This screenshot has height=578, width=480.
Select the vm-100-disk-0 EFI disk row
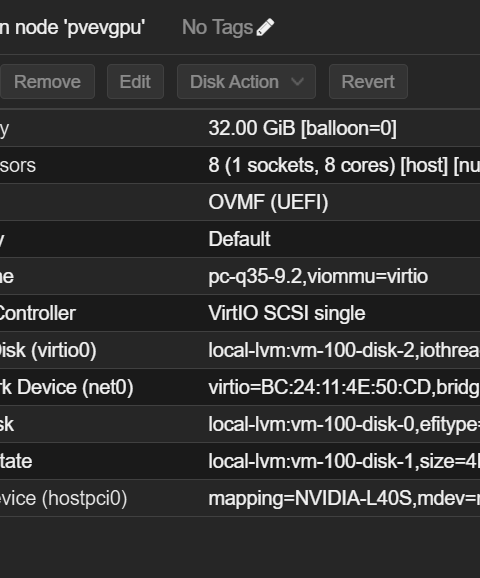click(240, 424)
